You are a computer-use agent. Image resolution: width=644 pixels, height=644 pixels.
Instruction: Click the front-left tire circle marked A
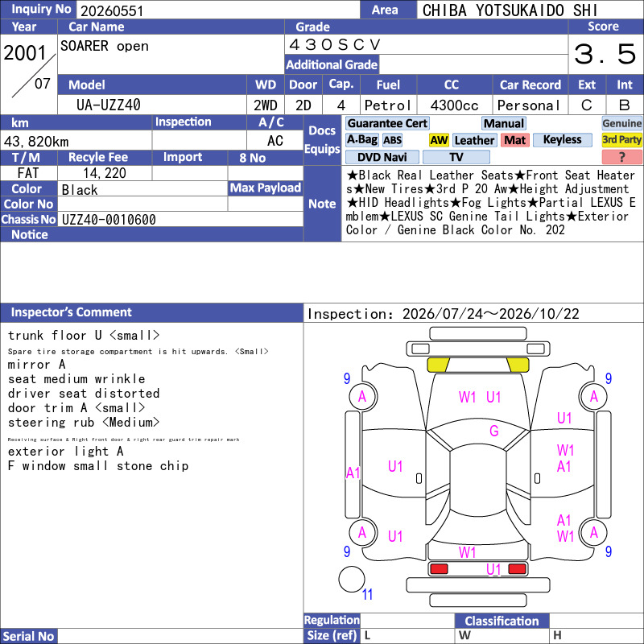pos(363,397)
